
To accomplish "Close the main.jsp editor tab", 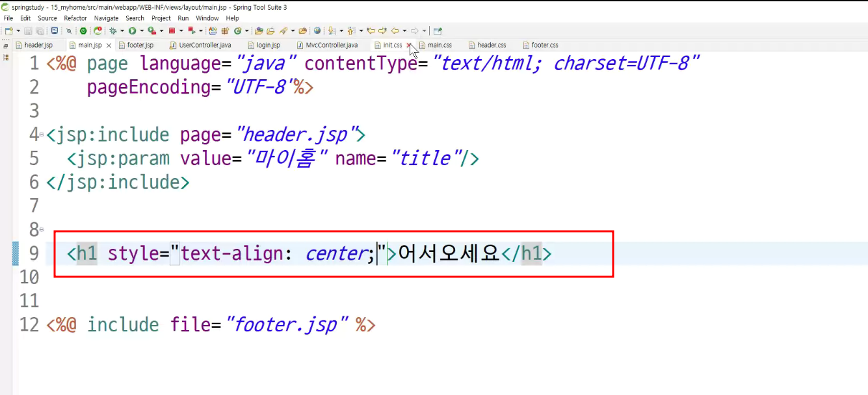I will [109, 45].
